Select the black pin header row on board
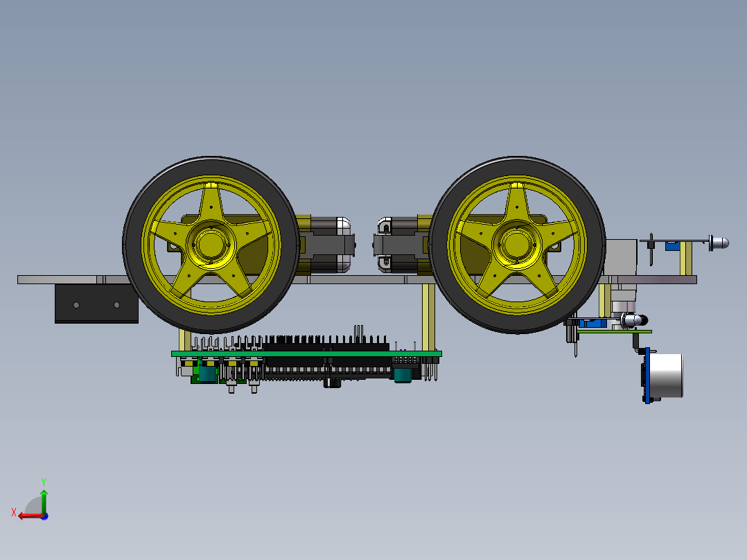This screenshot has height=560, width=747. [326, 344]
